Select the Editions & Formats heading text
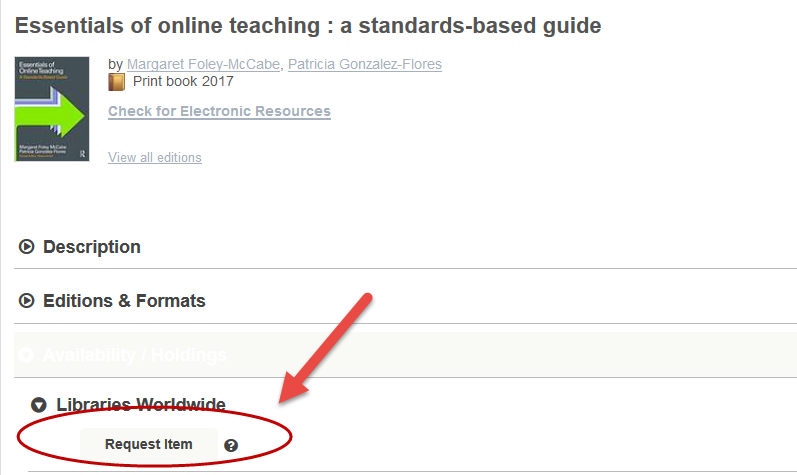 coord(125,301)
